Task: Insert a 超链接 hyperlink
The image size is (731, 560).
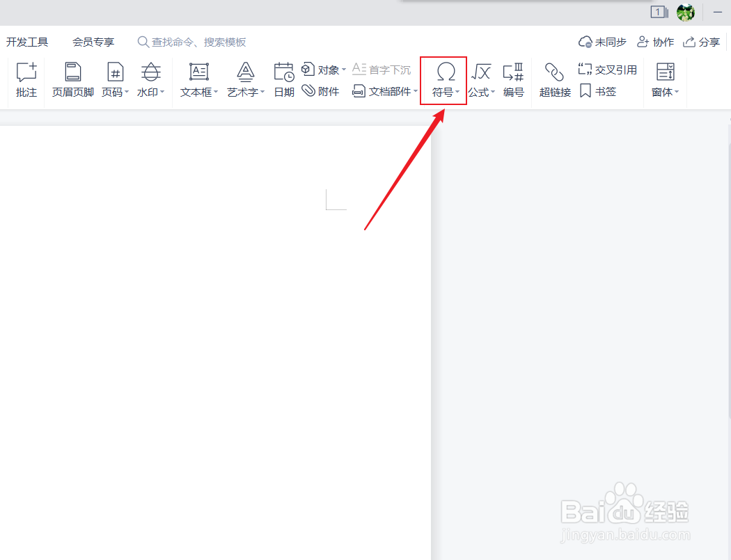Action: tap(555, 80)
